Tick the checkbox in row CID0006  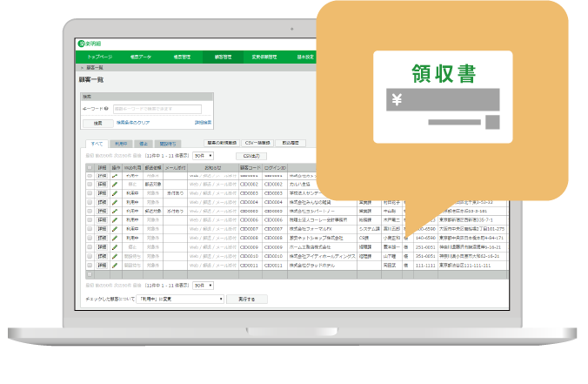[90, 220]
